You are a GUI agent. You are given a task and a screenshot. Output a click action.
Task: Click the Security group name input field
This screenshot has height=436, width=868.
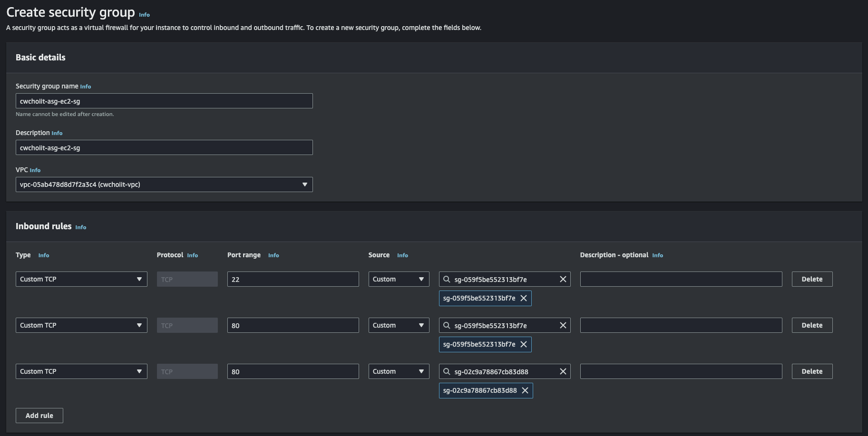click(164, 101)
